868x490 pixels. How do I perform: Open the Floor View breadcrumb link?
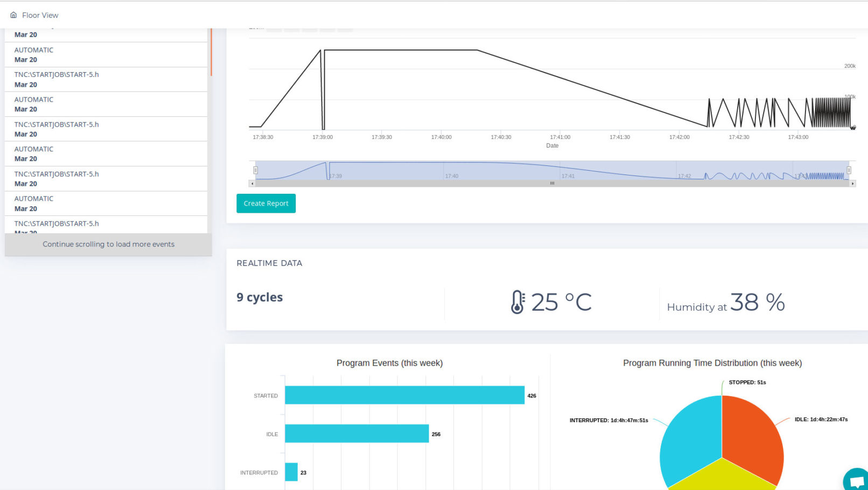(x=40, y=15)
